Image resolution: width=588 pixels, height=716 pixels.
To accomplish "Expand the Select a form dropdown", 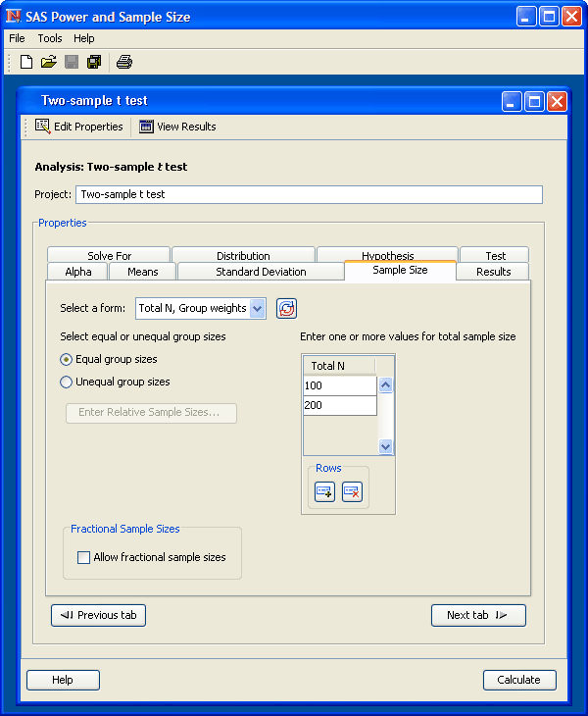I will click(258, 308).
